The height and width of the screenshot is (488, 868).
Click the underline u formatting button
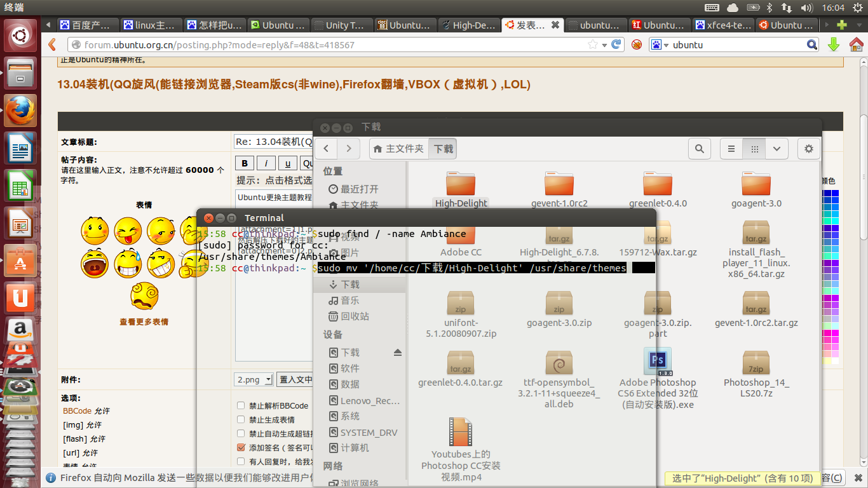[x=287, y=163]
